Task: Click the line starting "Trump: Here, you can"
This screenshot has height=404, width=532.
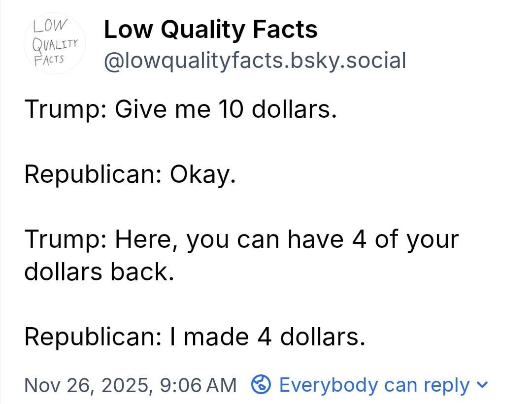Action: click(241, 239)
